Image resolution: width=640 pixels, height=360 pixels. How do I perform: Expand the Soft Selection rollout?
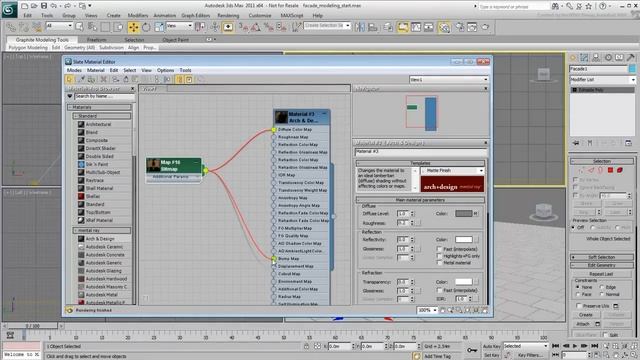[x=602, y=257]
